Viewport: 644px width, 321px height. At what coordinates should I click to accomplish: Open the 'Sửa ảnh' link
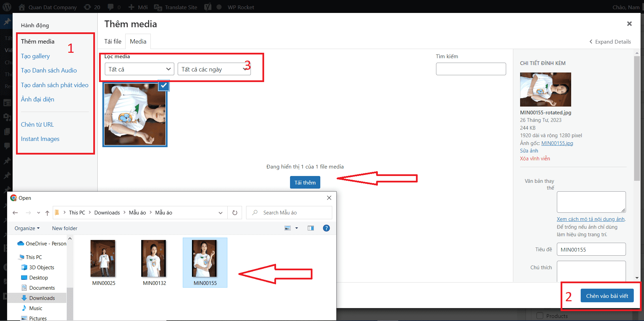529,150
